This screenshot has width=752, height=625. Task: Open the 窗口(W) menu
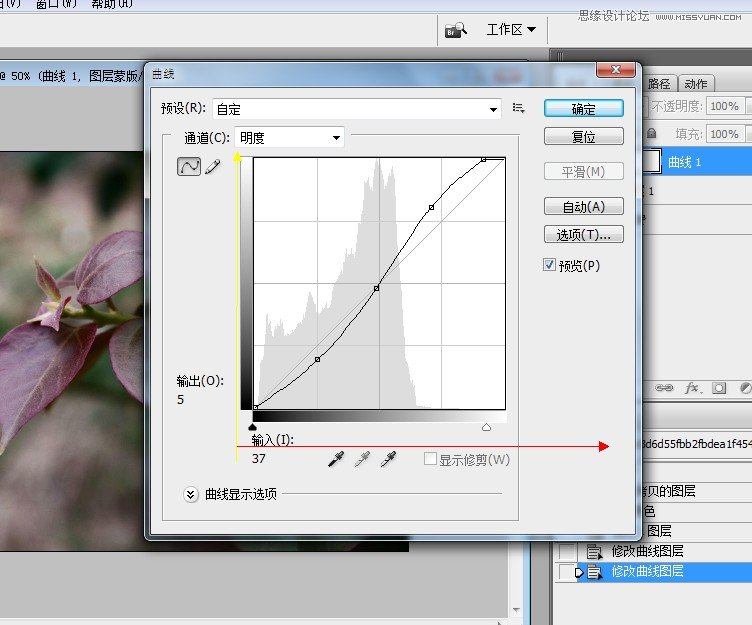56,4
